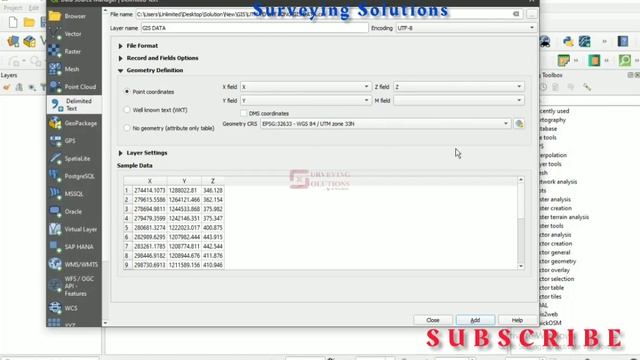Screen dimensions: 640x360
Task: Open the PostgreSQL source icon
Action: point(55,176)
